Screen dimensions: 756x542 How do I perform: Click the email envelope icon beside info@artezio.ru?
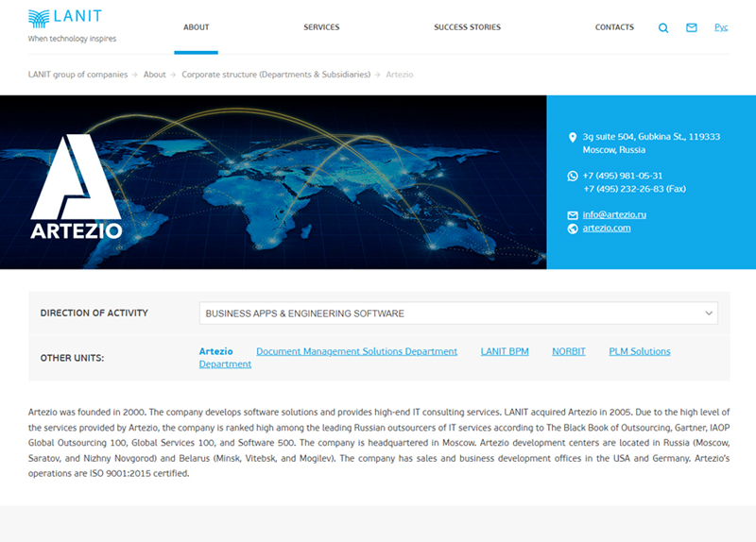coord(572,215)
